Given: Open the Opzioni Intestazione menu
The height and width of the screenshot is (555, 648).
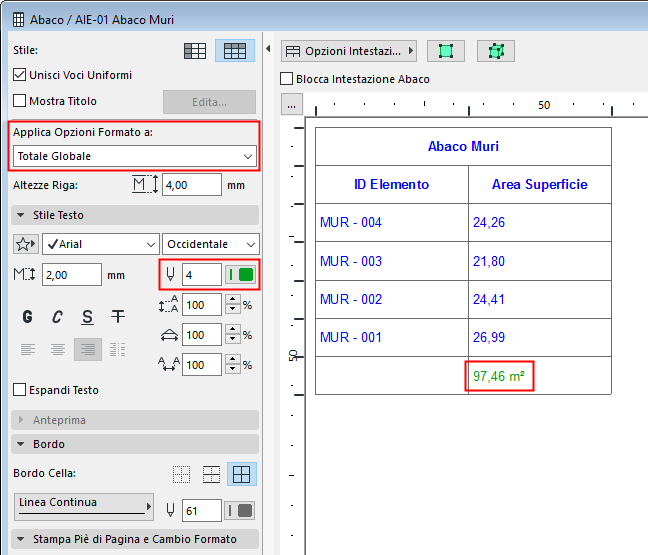Looking at the screenshot, I should click(349, 50).
